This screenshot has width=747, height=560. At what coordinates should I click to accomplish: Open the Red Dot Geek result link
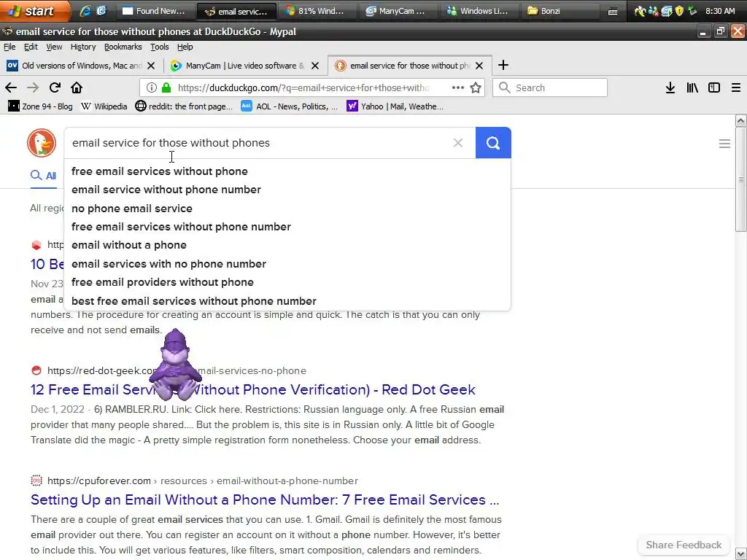(x=253, y=389)
